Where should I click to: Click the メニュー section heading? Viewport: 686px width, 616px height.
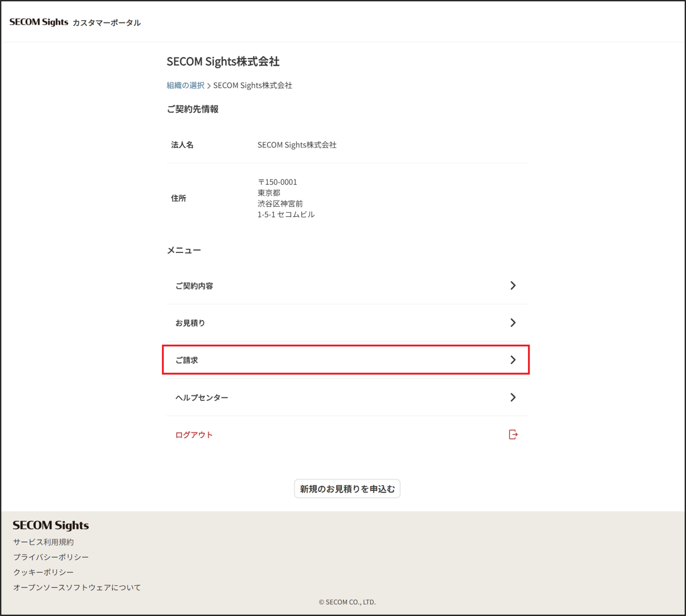184,250
